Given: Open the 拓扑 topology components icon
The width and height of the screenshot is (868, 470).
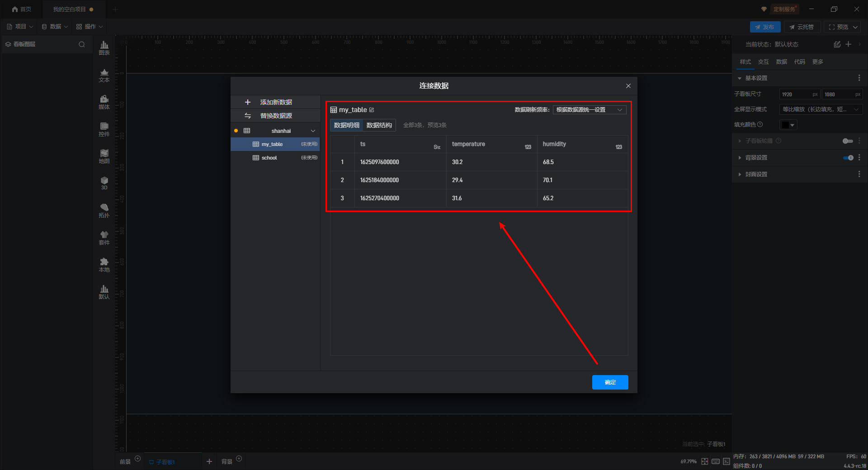Looking at the screenshot, I should coord(104,211).
